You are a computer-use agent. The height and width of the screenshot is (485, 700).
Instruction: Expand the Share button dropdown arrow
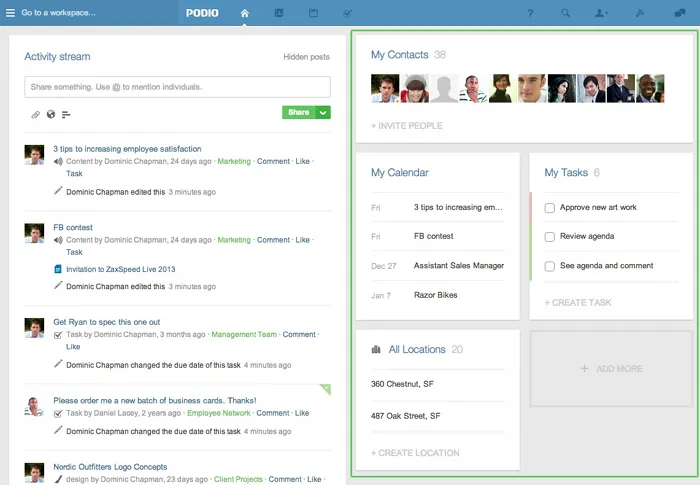pyautogui.click(x=323, y=113)
